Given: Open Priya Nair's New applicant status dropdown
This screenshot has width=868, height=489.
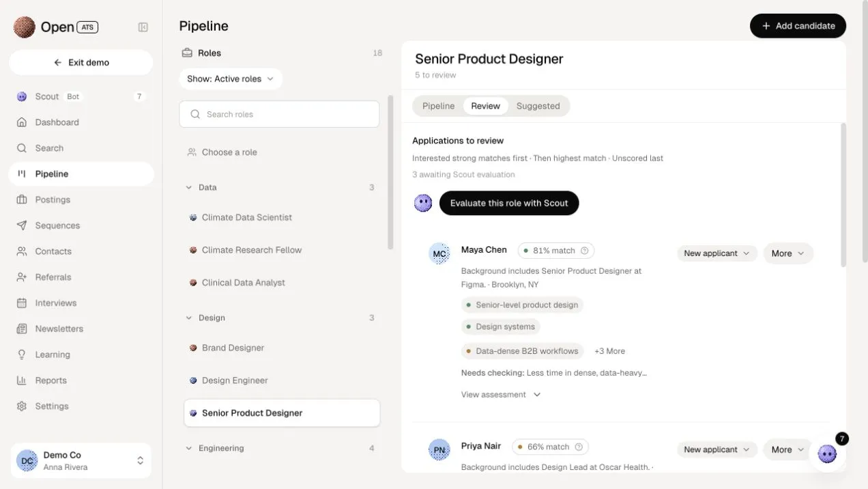Looking at the screenshot, I should (x=717, y=449).
